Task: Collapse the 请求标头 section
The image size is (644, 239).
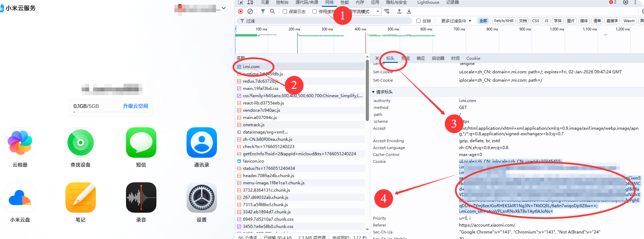Action: 373,92
